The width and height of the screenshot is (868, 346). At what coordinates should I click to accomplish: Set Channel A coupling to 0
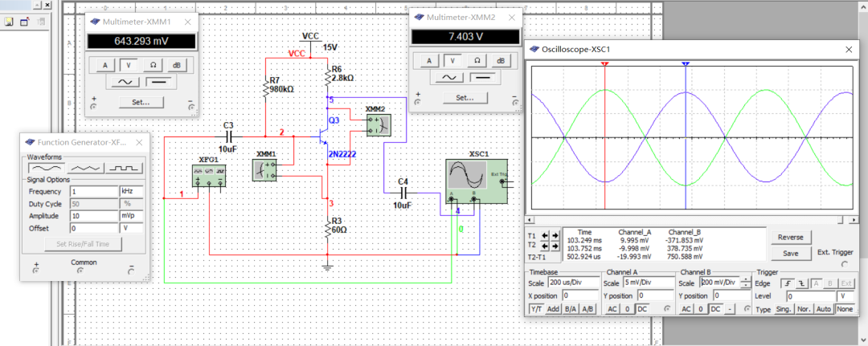tap(628, 309)
